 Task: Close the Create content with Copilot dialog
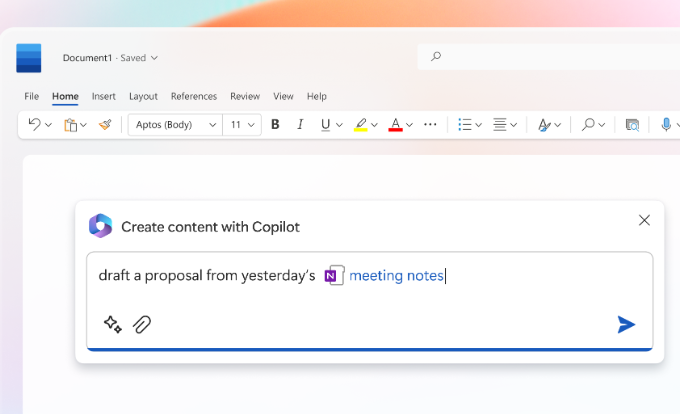(x=644, y=220)
